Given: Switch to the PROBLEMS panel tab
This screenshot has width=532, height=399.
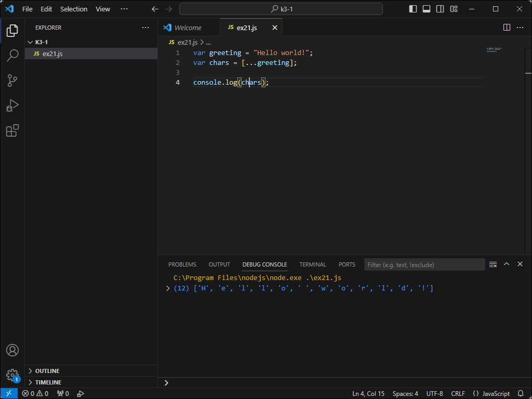Looking at the screenshot, I should 182,264.
